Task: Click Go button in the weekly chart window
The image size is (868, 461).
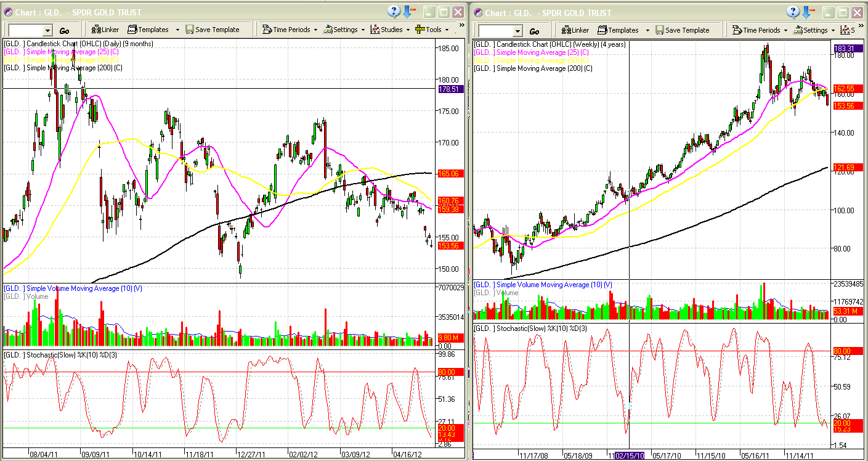Action: 535,31
